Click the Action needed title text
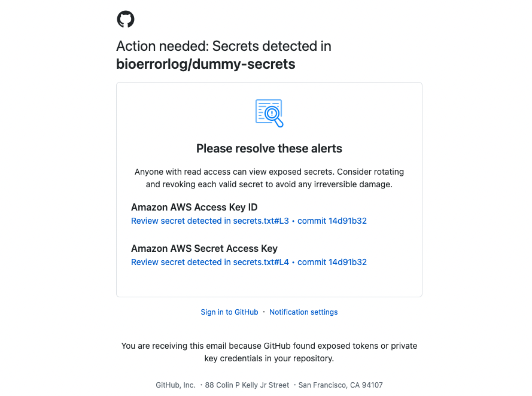This screenshot has width=532, height=396. pyautogui.click(x=224, y=46)
